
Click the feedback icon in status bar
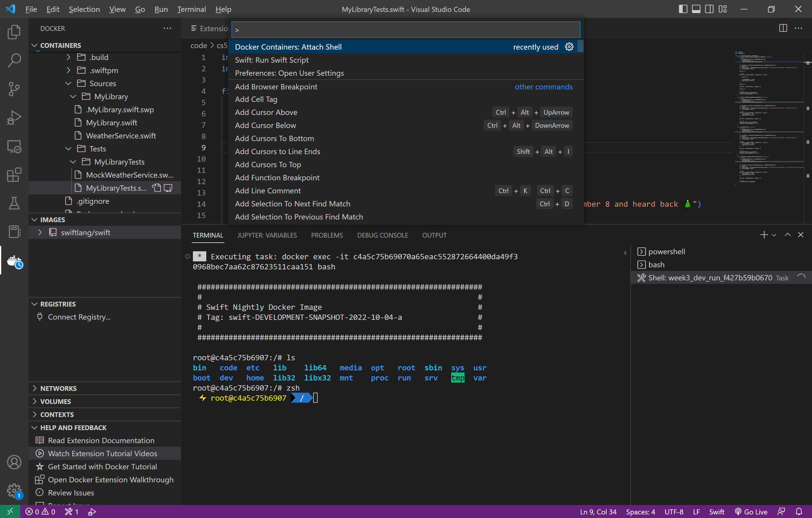[781, 511]
